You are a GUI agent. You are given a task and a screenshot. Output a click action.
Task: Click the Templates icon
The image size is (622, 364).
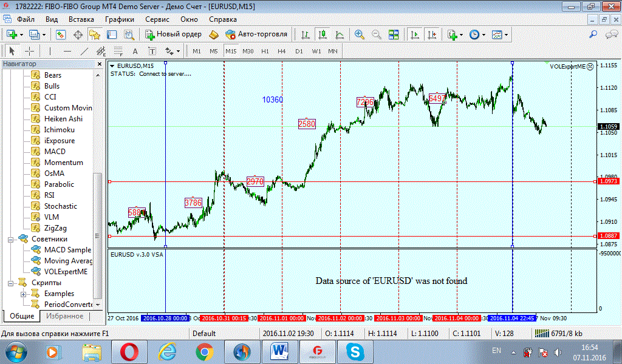click(497, 35)
